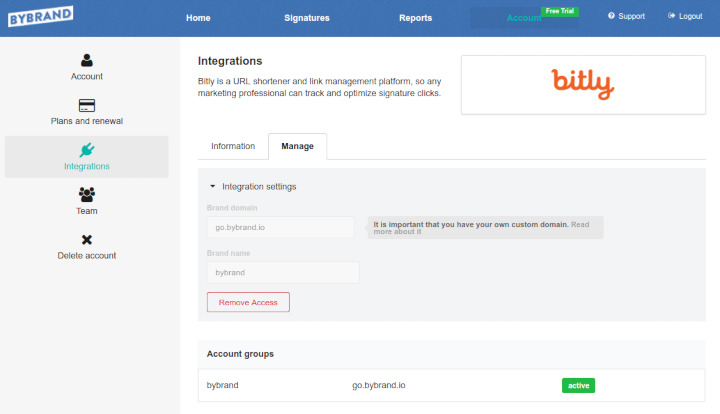Click the Integrations sidebar label

tap(87, 166)
